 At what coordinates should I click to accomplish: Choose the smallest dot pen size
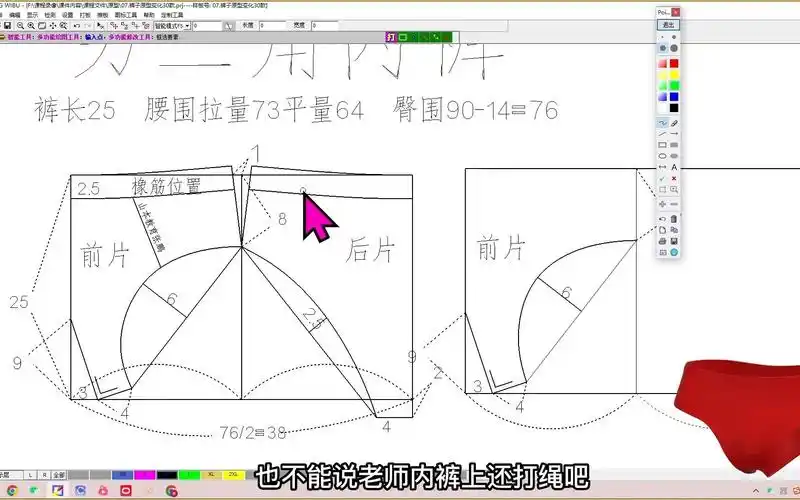pos(662,37)
